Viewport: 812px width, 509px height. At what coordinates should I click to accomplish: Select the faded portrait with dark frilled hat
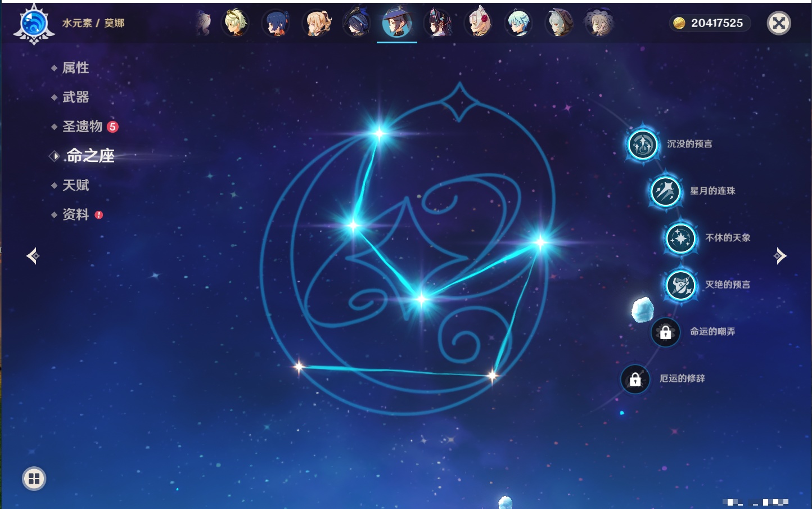(598, 23)
